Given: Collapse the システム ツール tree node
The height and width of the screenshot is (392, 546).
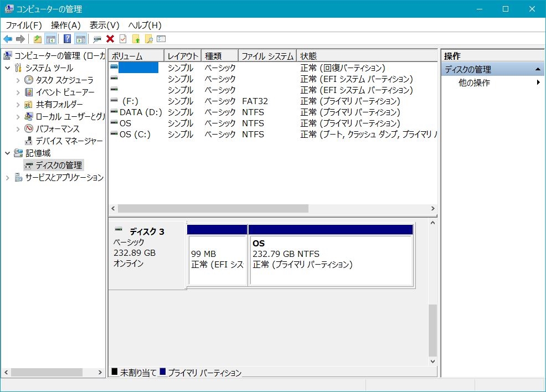Looking at the screenshot, I should coord(8,68).
